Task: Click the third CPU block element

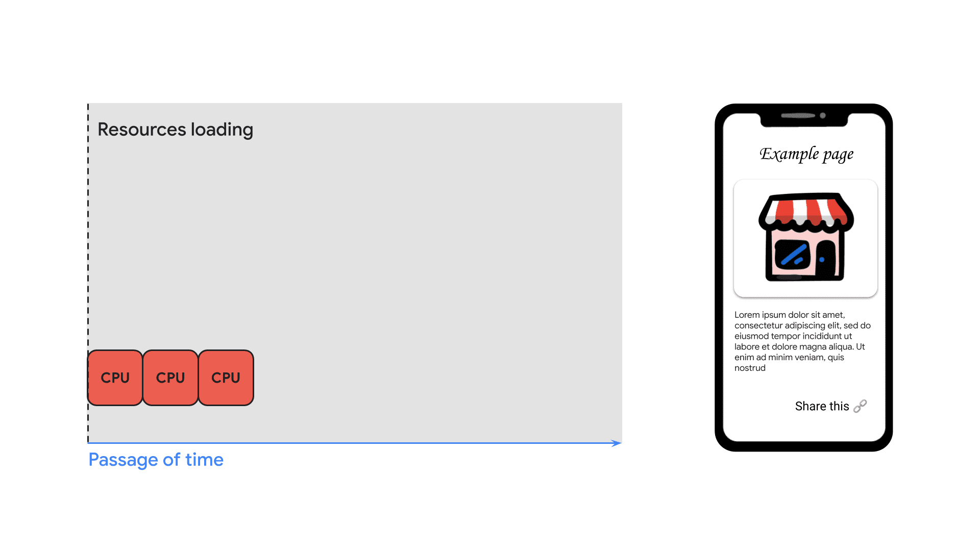Action: (226, 377)
